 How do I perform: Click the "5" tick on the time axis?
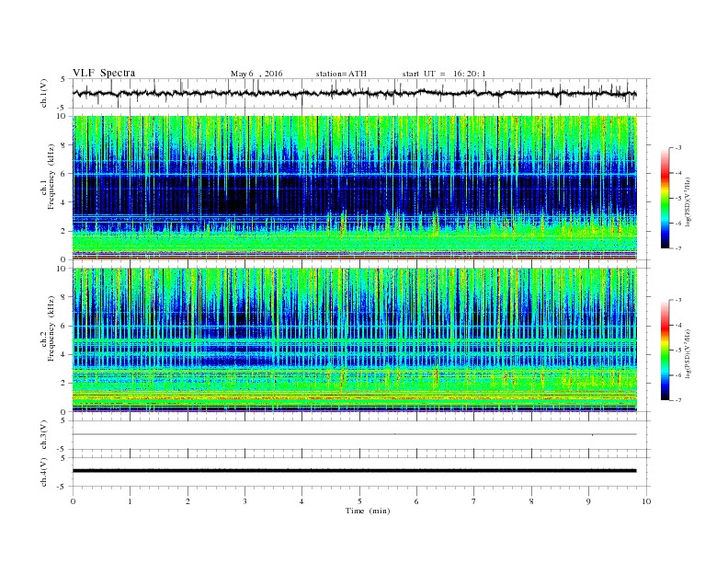[359, 501]
